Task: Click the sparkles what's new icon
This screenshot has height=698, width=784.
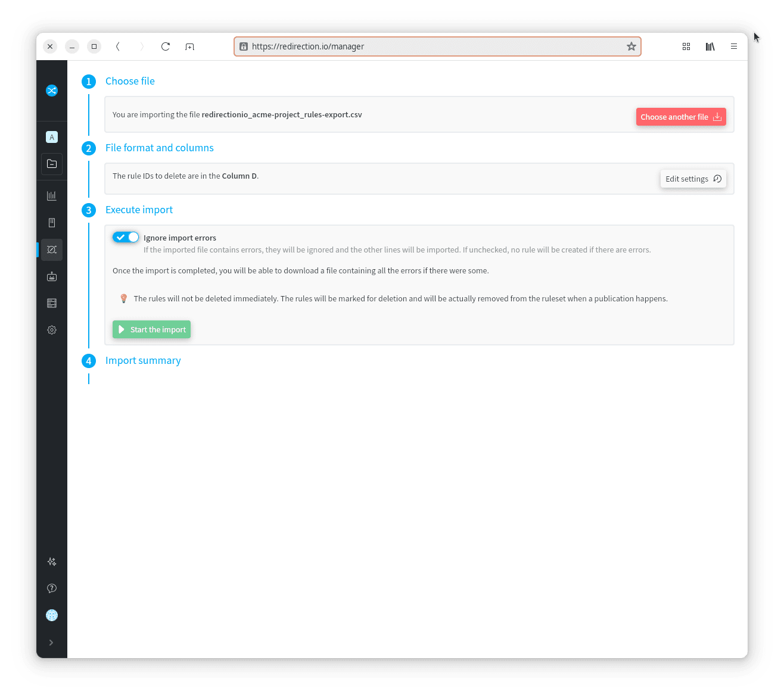Action: 52,562
